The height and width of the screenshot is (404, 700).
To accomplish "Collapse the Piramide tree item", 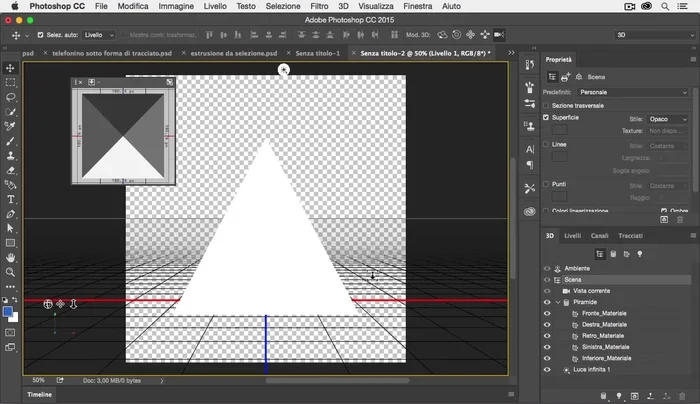I will [x=558, y=302].
